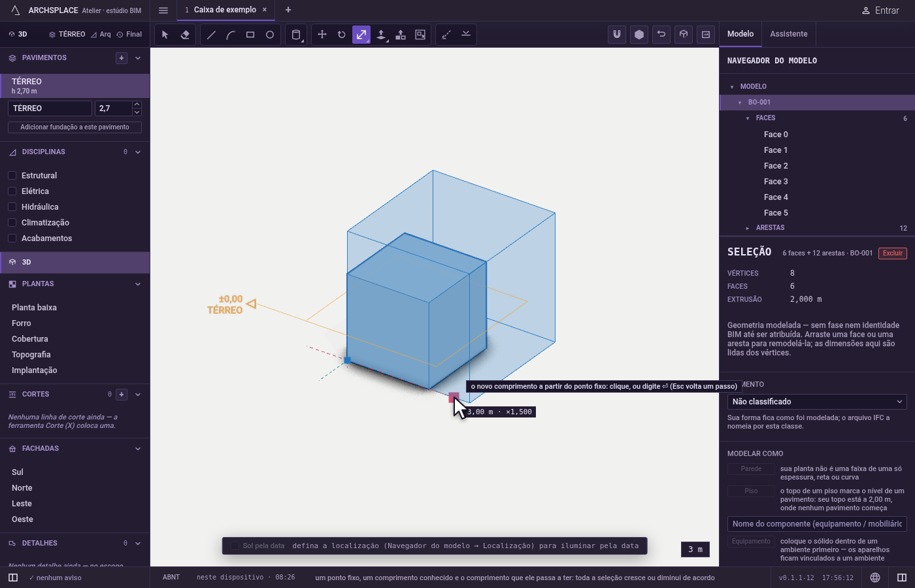915x588 pixels.
Task: Collapse the Plantas section chevron
Action: point(138,284)
